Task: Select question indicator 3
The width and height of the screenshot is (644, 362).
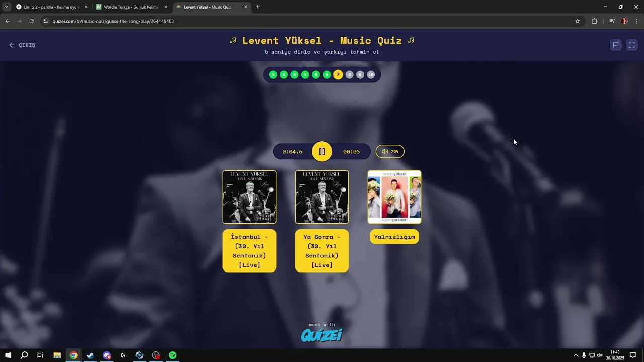Action: [294, 75]
